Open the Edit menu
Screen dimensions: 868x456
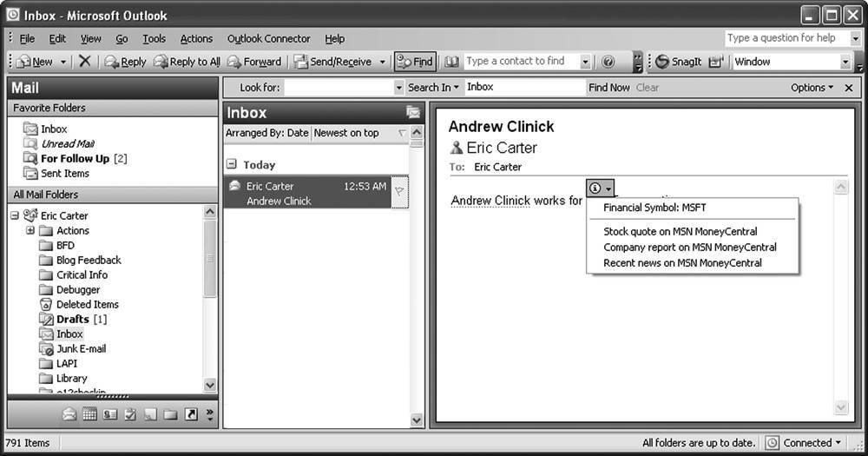pyautogui.click(x=57, y=38)
